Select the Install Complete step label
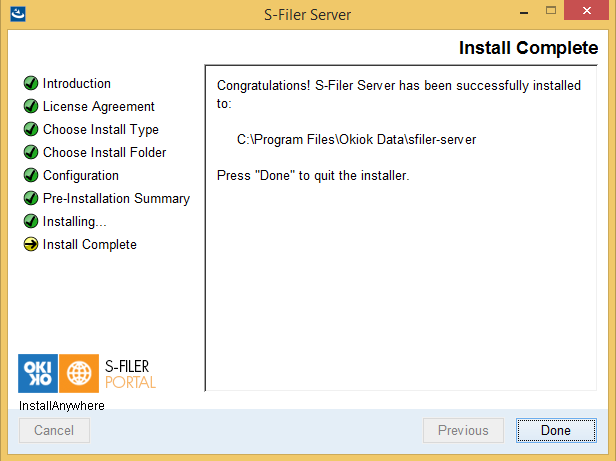Image resolution: width=616 pixels, height=461 pixels. (x=90, y=244)
